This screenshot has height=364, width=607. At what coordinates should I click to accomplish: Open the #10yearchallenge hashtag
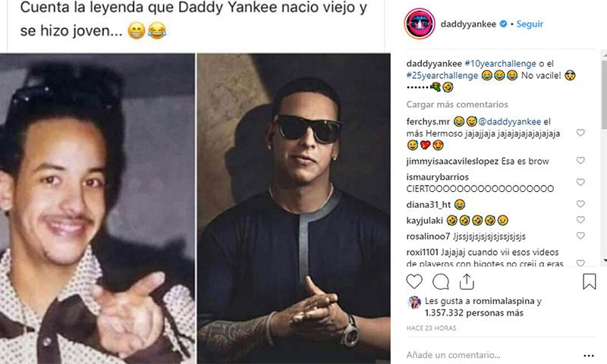click(500, 64)
